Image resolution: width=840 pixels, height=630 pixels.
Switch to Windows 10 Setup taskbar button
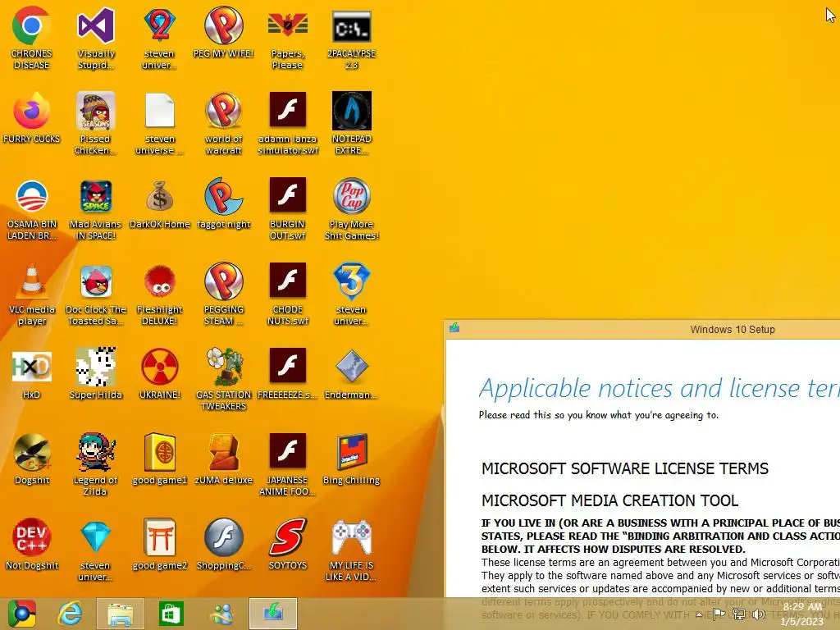tap(272, 614)
